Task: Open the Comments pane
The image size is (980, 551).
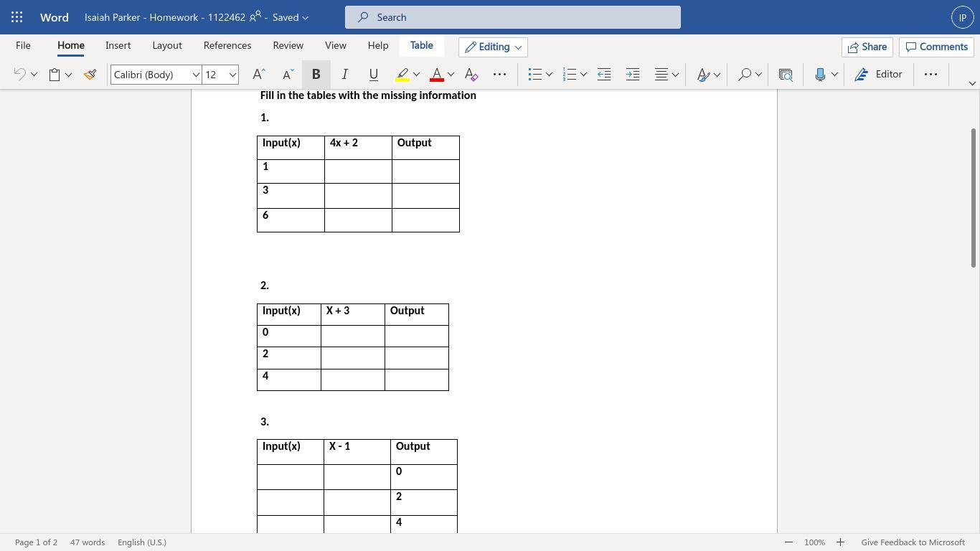Action: pyautogui.click(x=936, y=47)
